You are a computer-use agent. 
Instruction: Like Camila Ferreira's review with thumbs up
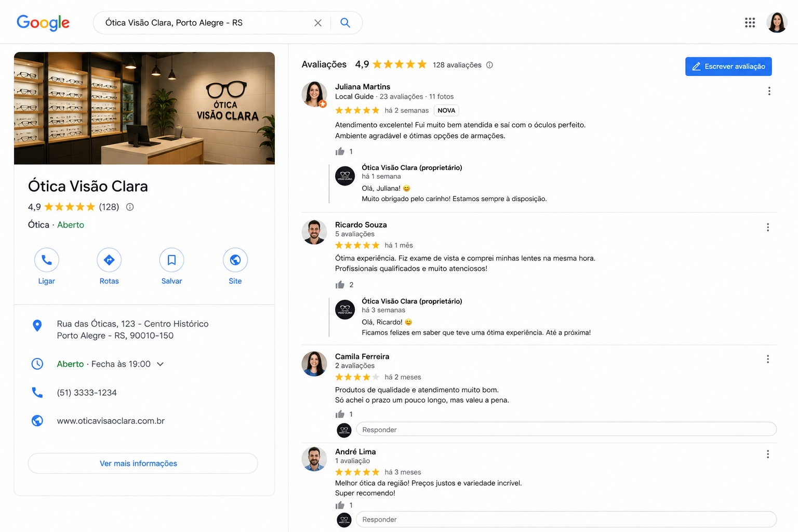tap(340, 414)
